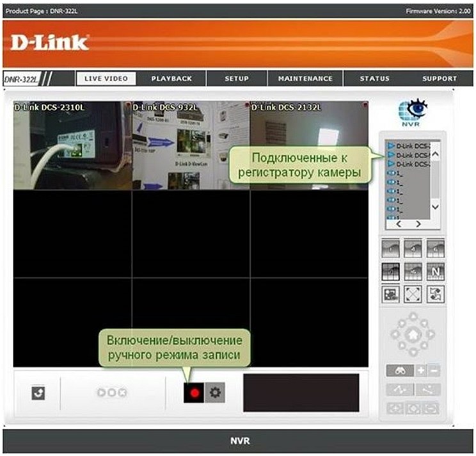Click the NVR eye logo icon
This screenshot has width=476, height=456.
[x=412, y=110]
